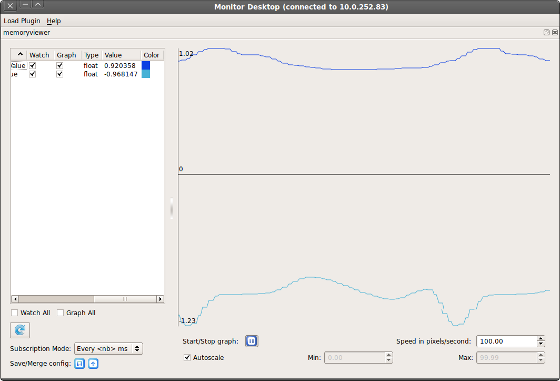Click the sort arrow column header

(20, 55)
